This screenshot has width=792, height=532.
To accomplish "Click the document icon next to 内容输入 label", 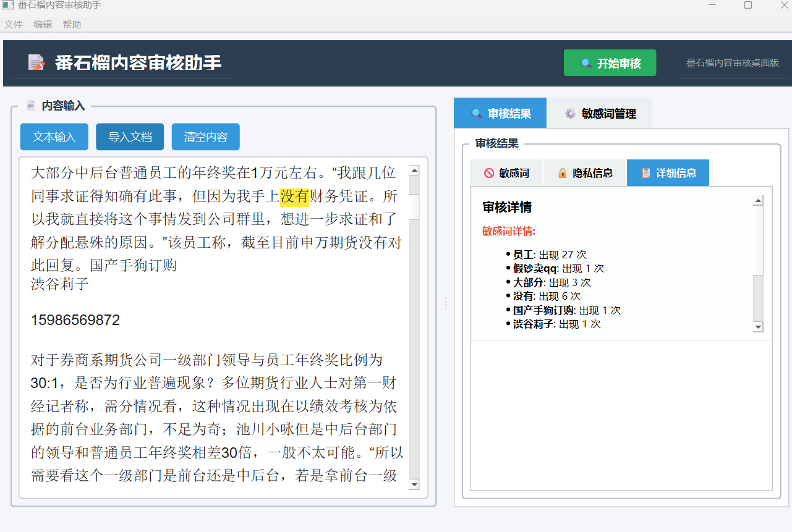I will pos(30,104).
